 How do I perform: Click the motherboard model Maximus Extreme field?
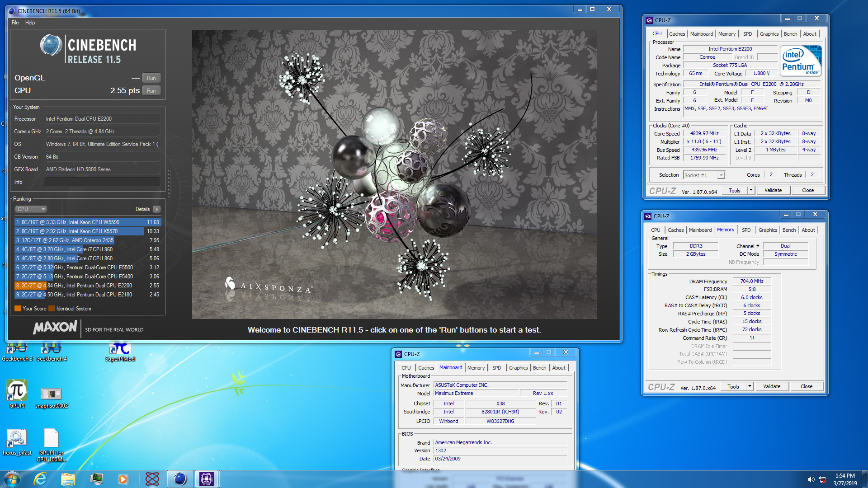pyautogui.click(x=476, y=393)
